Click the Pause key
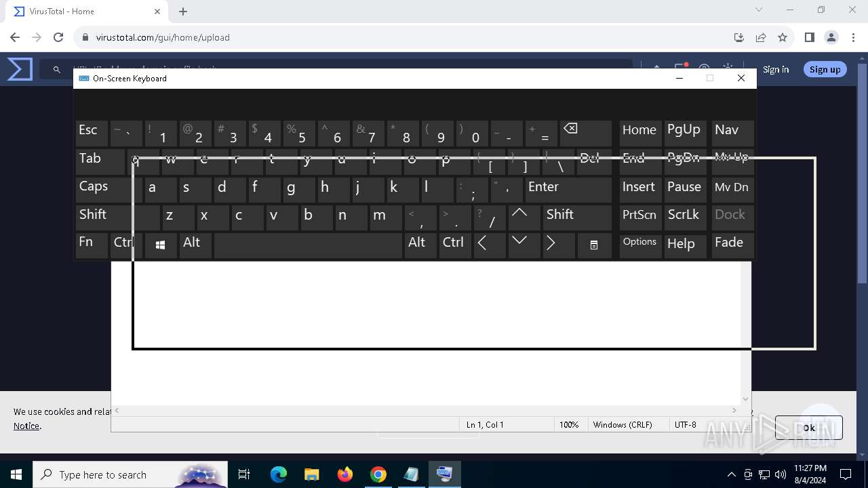This screenshot has height=488, width=868. click(x=685, y=189)
